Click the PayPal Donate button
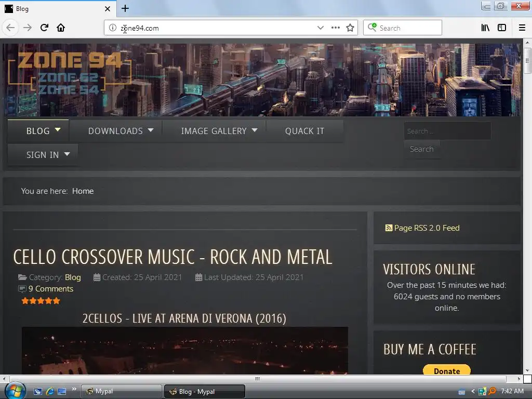 point(447,370)
